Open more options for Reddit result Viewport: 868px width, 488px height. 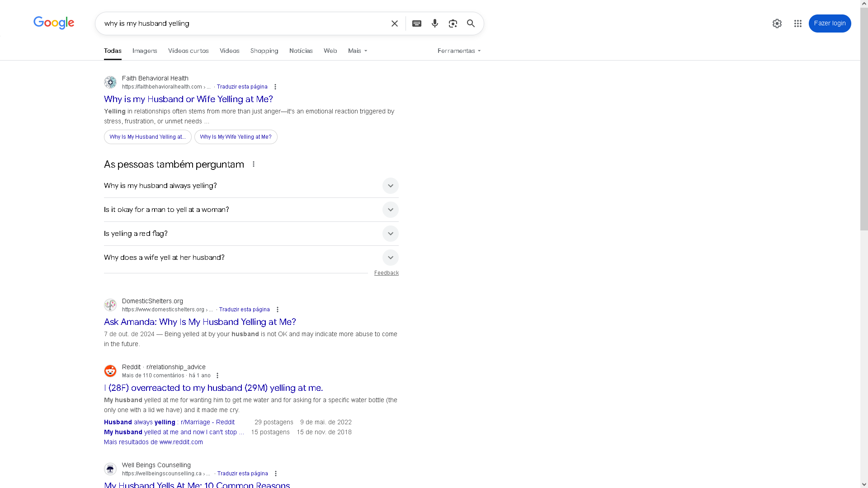(217, 375)
